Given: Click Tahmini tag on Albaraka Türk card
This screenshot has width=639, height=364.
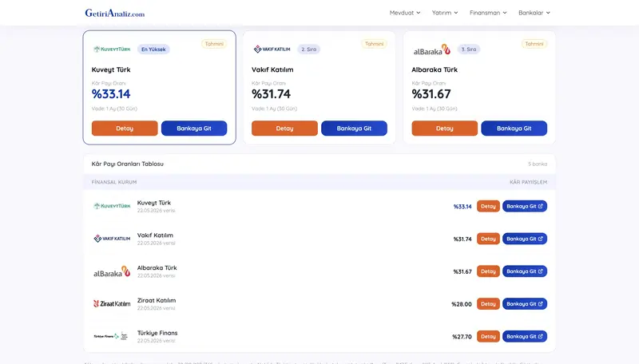Looking at the screenshot, I should click(534, 44).
